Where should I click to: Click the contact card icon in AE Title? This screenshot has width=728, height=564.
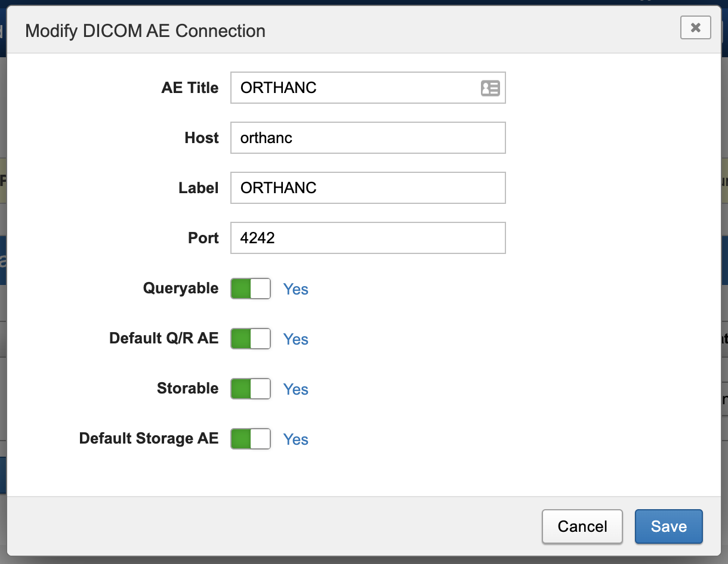490,88
